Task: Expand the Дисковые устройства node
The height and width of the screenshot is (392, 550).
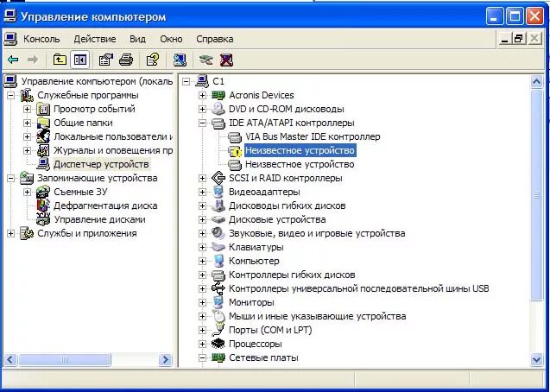Action: pyautogui.click(x=202, y=219)
